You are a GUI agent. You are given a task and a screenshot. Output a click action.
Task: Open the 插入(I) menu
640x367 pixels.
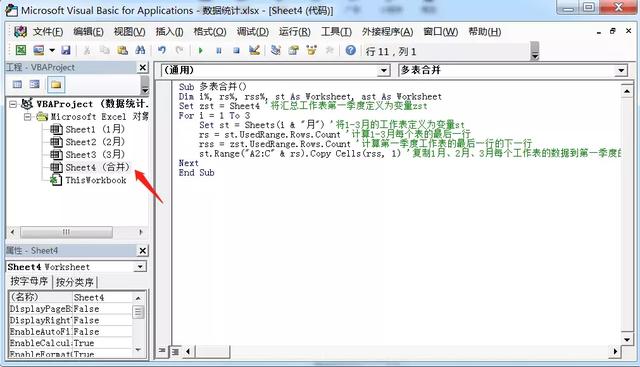[x=169, y=32]
